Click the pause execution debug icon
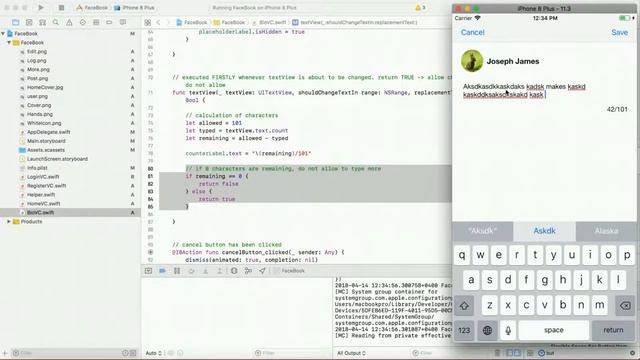This screenshot has height=360, width=640. (x=177, y=271)
